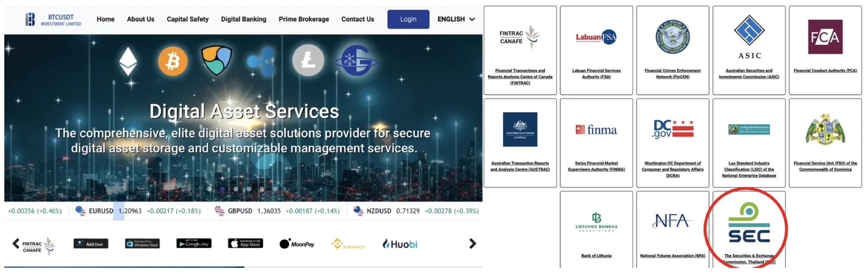Click the Add User badge
This screenshot has width=868, height=276.
91,244
